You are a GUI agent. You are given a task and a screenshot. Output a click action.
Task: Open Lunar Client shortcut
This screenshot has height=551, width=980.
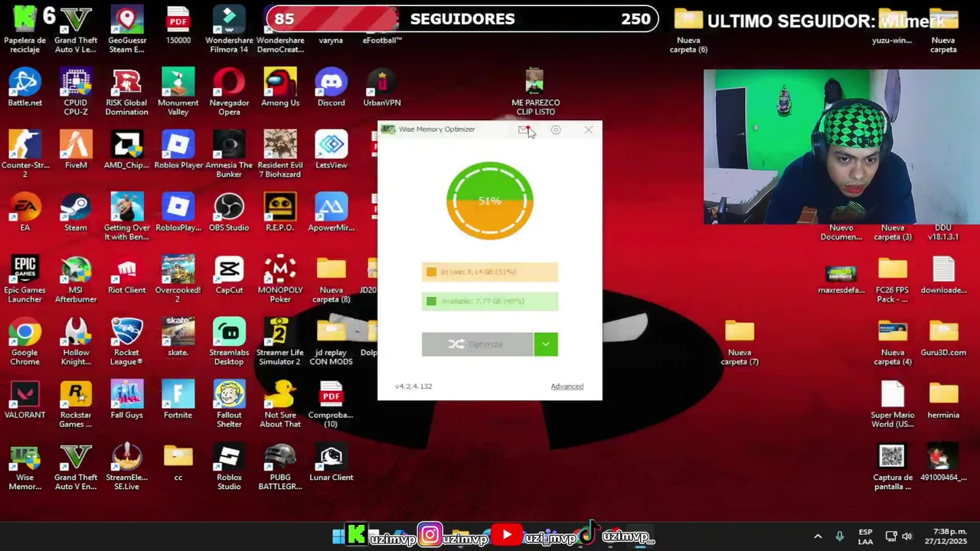332,462
